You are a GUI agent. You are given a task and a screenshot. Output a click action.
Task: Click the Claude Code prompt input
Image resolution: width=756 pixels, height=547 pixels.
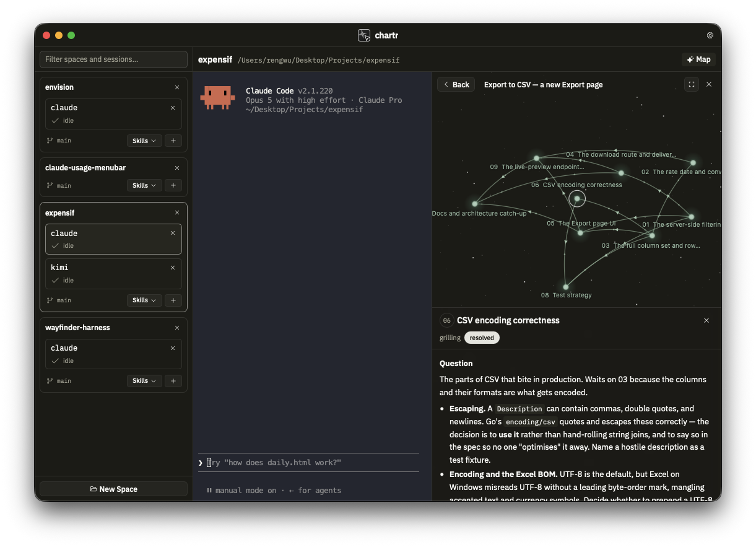[308, 463]
